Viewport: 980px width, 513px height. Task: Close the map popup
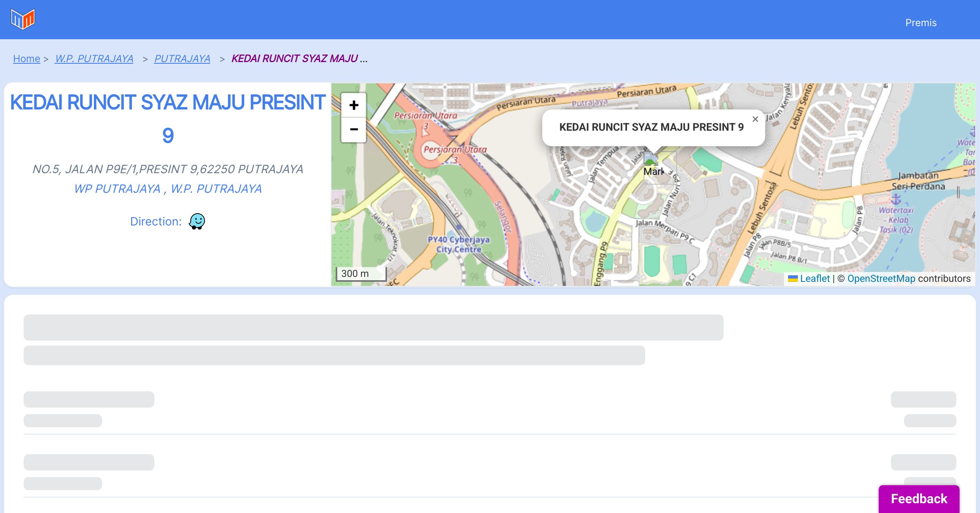pos(755,119)
